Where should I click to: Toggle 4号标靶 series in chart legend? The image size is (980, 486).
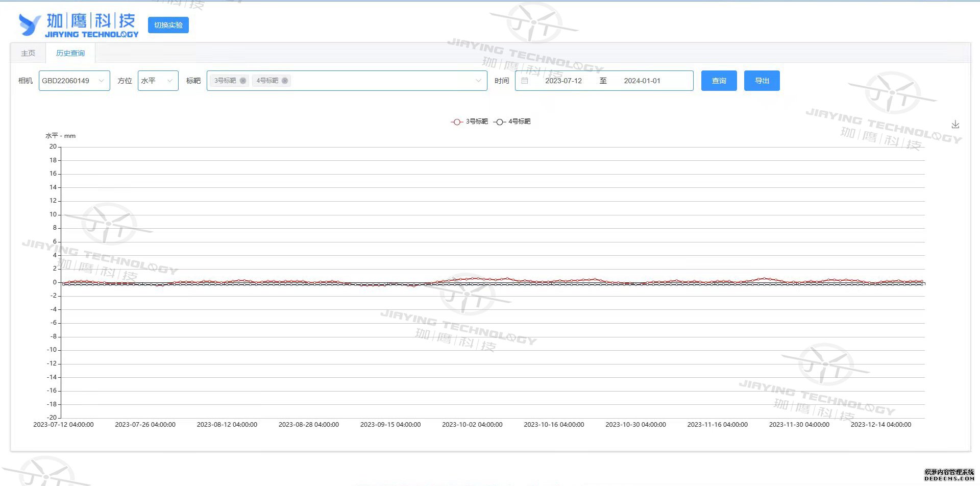click(512, 121)
